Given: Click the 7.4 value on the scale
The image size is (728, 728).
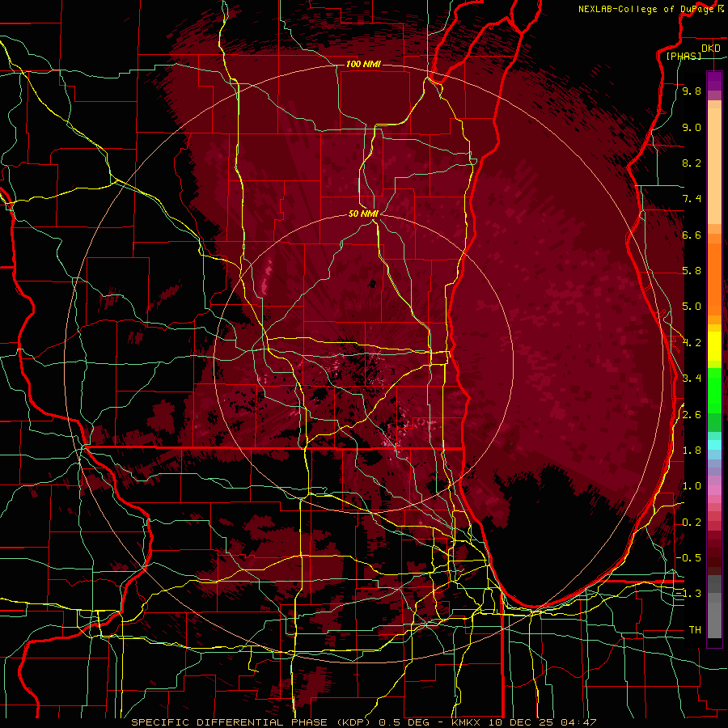Looking at the screenshot, I should 692,199.
